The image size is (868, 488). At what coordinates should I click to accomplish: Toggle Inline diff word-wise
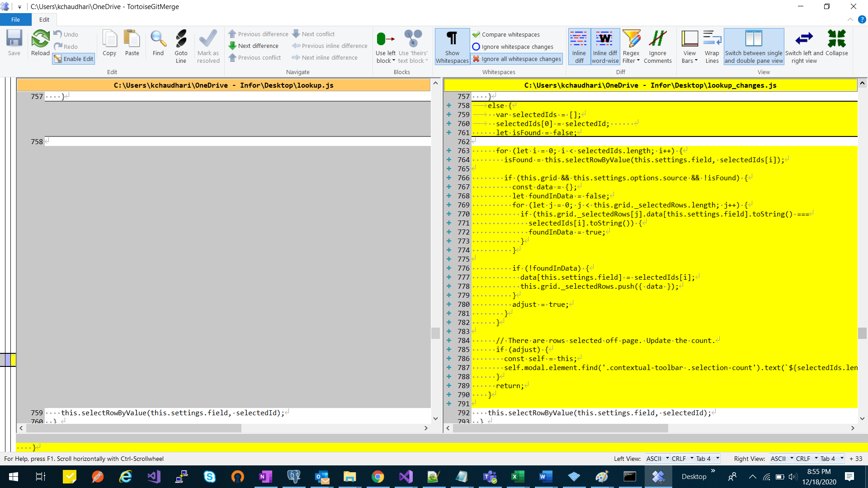pyautogui.click(x=605, y=46)
